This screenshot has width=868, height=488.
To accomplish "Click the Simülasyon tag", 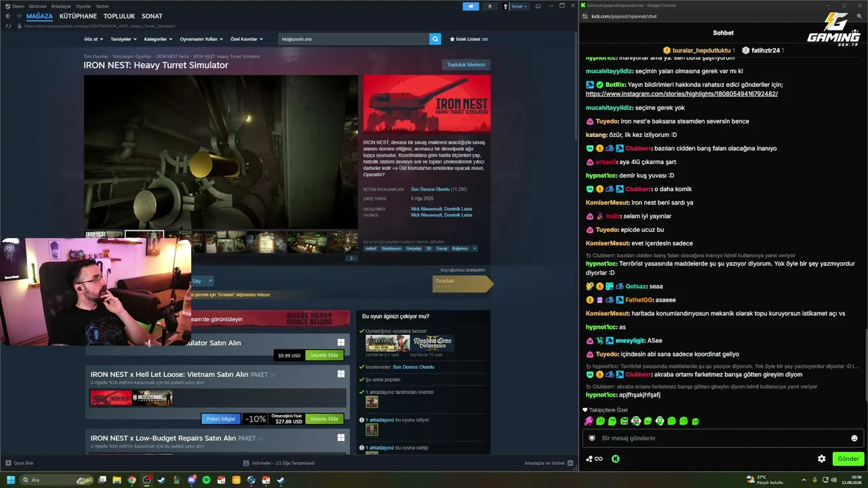I will click(x=391, y=249).
